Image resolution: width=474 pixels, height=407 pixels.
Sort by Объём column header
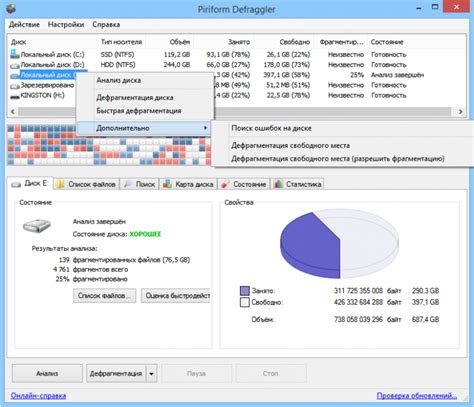(x=170, y=42)
